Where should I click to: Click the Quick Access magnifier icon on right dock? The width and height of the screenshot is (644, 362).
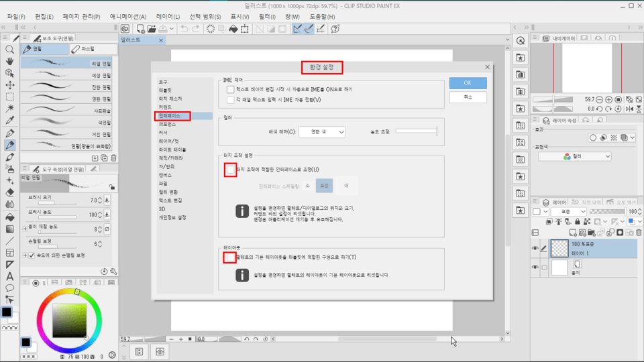(521, 41)
